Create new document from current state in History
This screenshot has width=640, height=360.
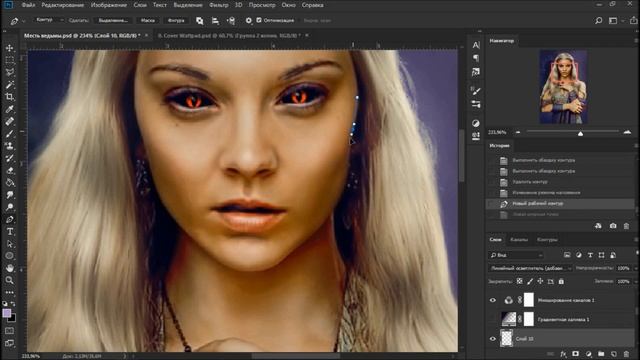[x=598, y=226]
